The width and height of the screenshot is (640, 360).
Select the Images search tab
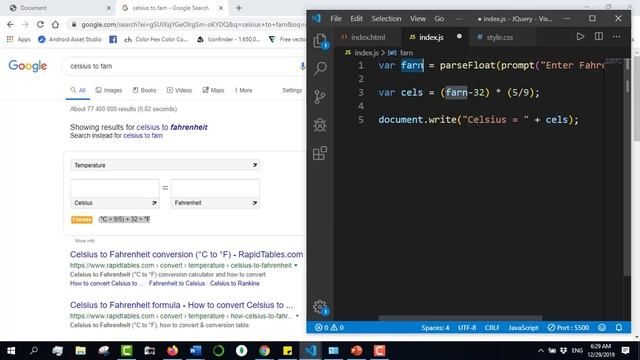(109, 90)
